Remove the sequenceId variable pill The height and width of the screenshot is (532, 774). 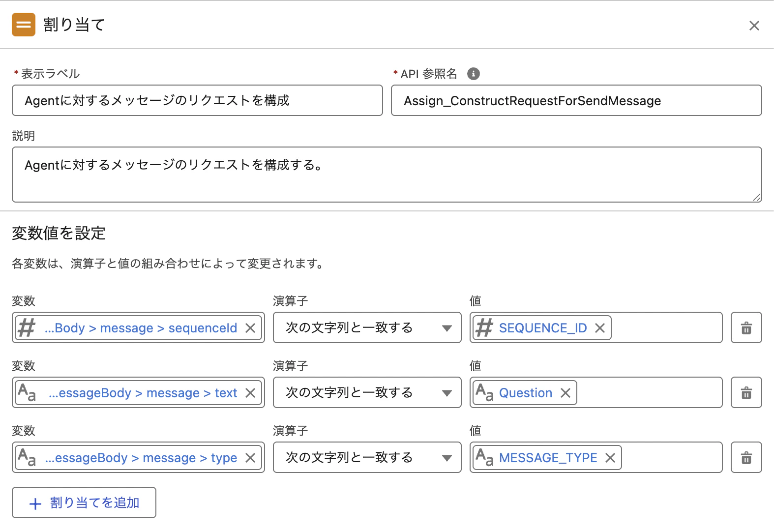click(x=250, y=328)
